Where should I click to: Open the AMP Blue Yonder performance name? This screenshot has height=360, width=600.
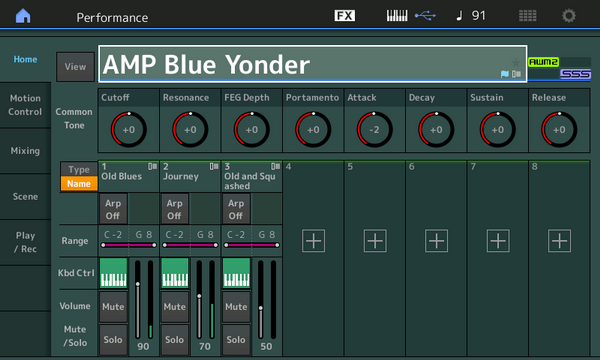313,64
